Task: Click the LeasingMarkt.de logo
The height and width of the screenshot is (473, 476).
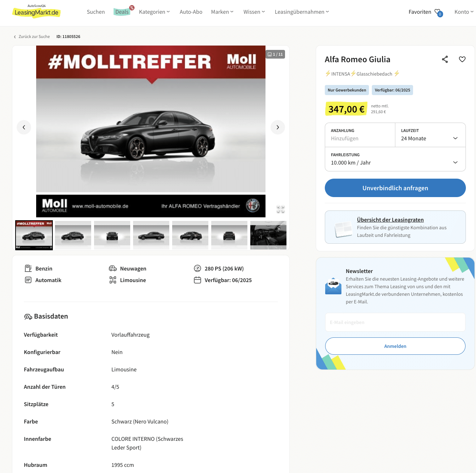Action: [37, 12]
